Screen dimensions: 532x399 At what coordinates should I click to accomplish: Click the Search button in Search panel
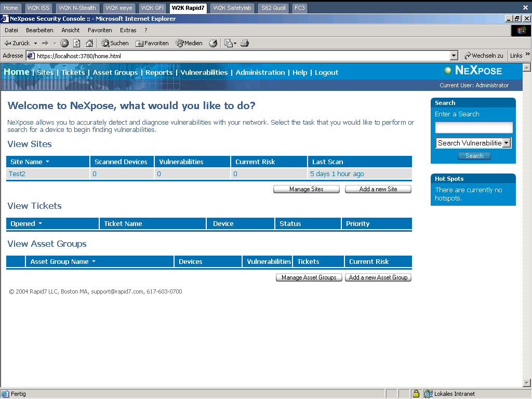coord(474,156)
